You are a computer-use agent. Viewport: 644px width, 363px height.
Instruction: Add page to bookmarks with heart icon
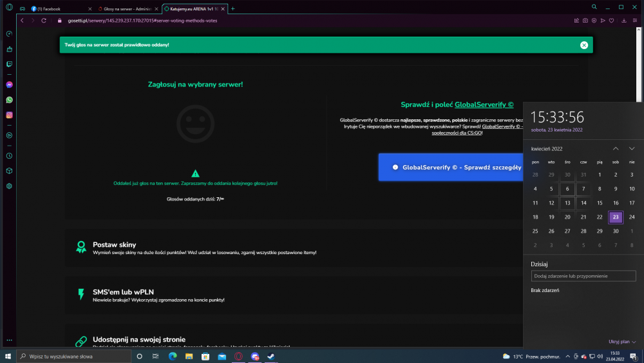point(612,21)
